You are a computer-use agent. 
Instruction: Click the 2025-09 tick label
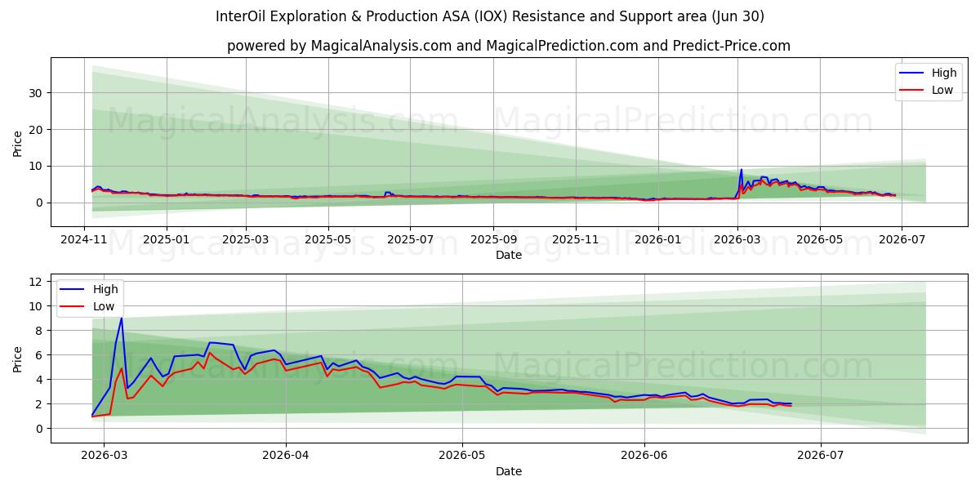[x=493, y=239]
